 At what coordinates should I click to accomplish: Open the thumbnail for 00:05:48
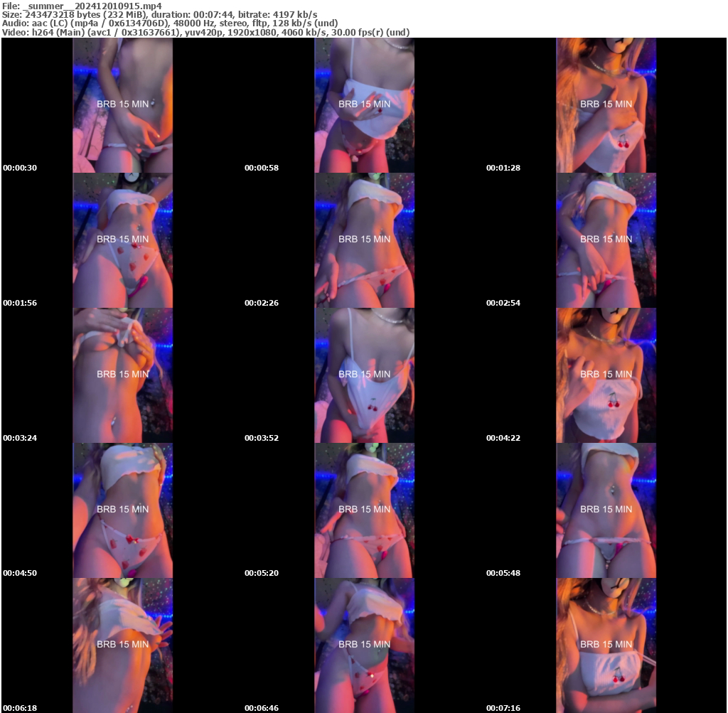606,510
